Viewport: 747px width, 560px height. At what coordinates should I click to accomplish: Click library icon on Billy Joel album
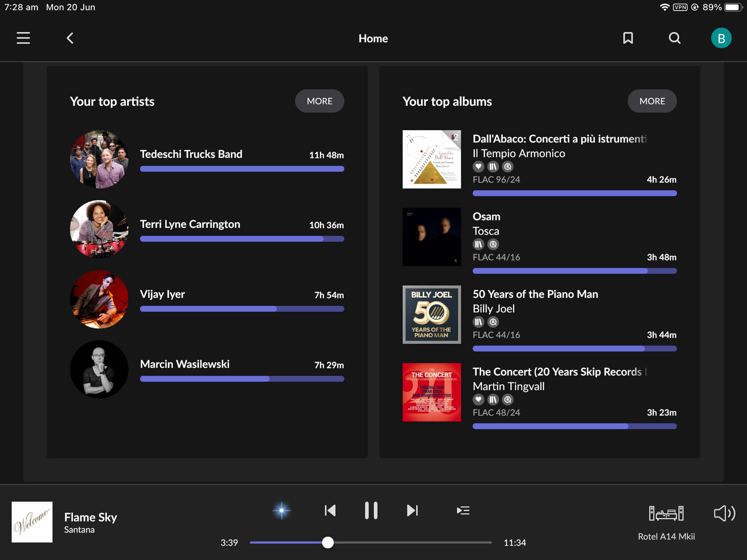tap(479, 322)
